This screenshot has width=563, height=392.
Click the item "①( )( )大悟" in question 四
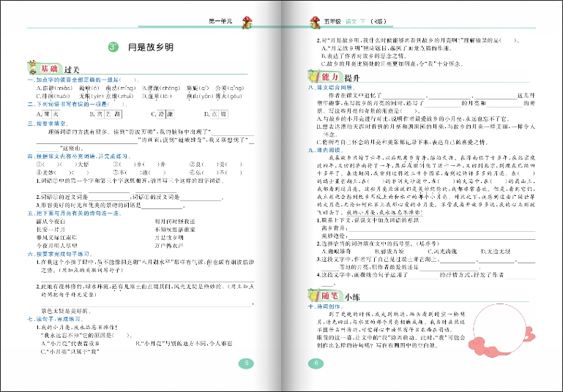(x=62, y=165)
